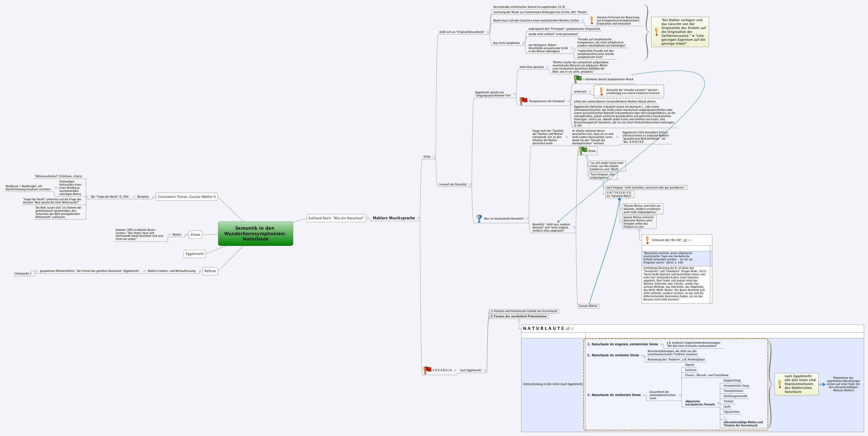868x436 pixels.
Task: Select the green flag icon on the 'Zitate' node
Action: point(583,151)
